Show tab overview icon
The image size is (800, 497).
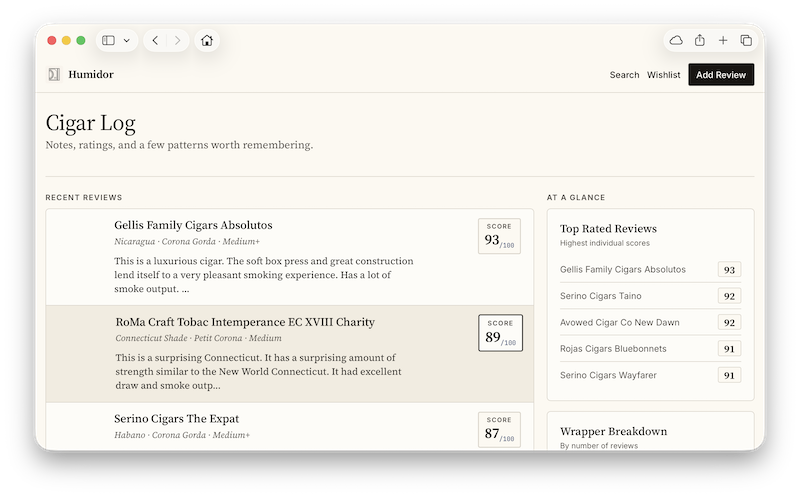(746, 40)
